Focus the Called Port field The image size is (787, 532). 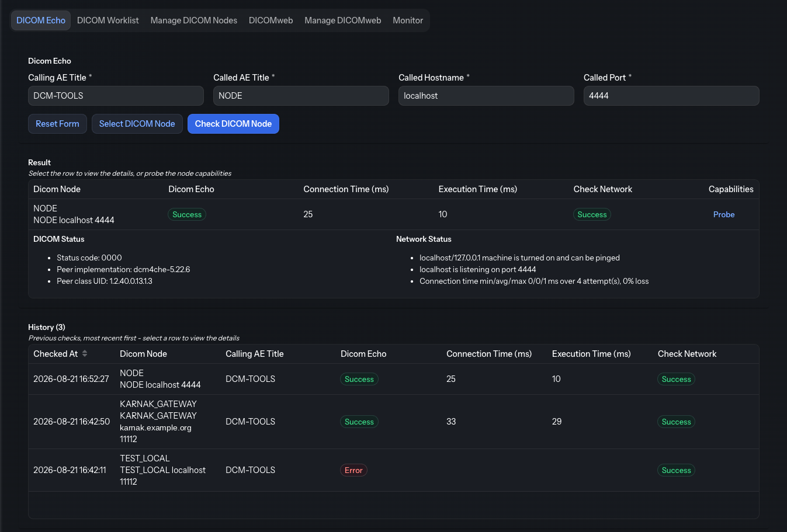coord(671,96)
